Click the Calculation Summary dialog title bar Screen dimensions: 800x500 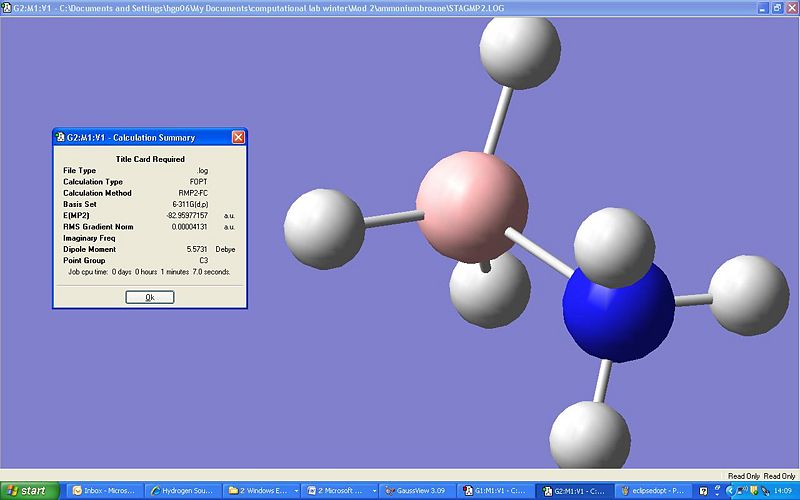140,137
